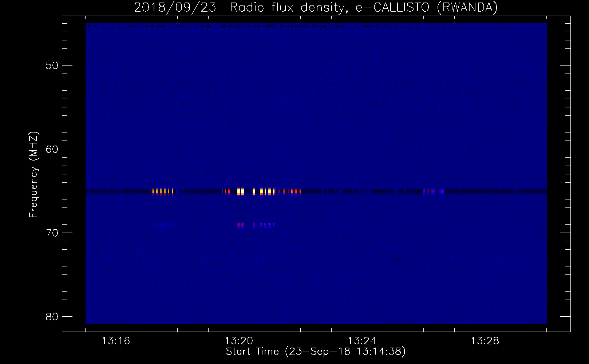Select the 50 frequency tick label
589x364 pixels.
(52, 66)
